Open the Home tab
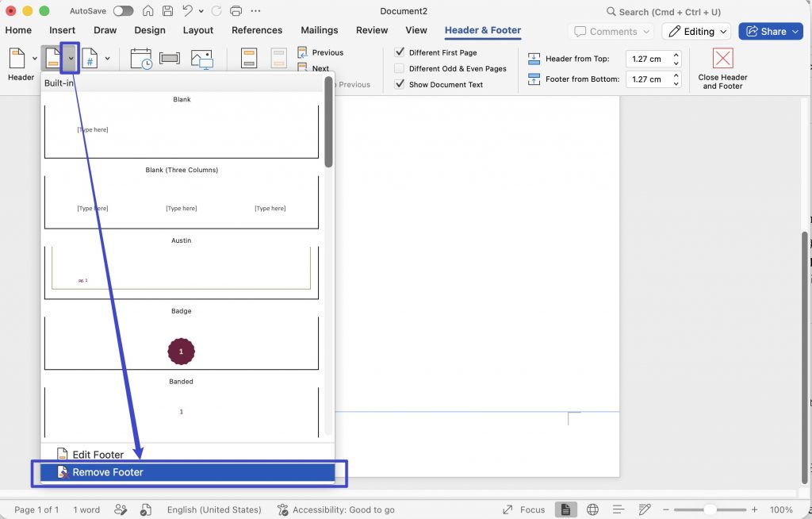 pos(18,30)
